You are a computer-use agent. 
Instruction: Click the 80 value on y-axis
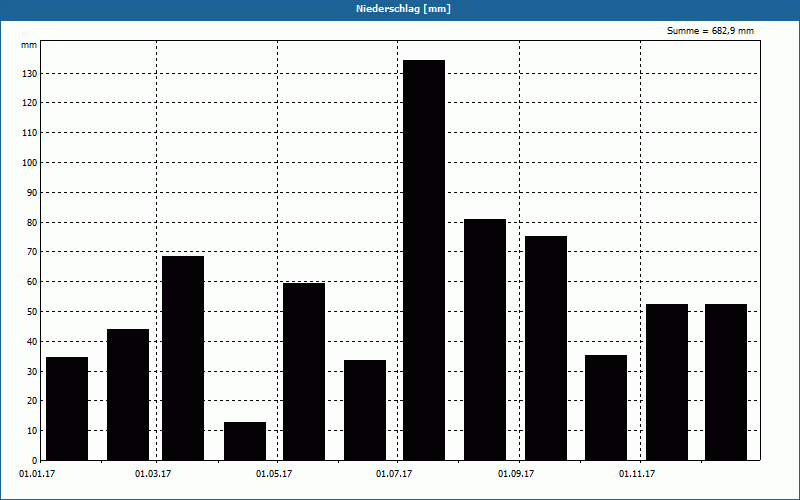(32, 223)
